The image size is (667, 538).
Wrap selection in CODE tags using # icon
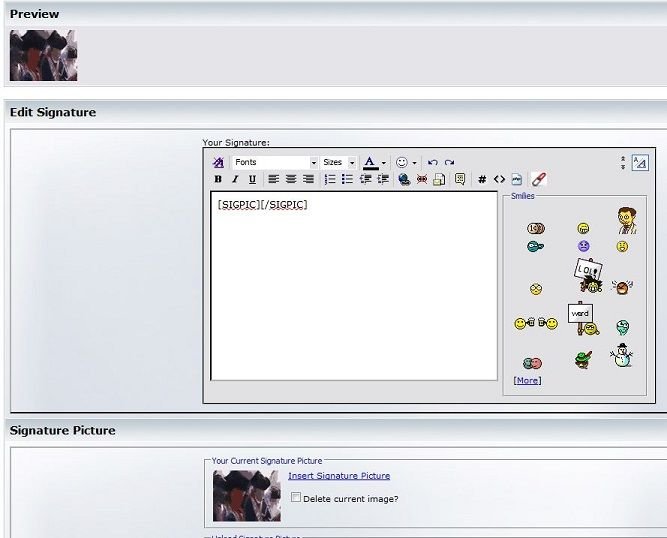tap(482, 179)
